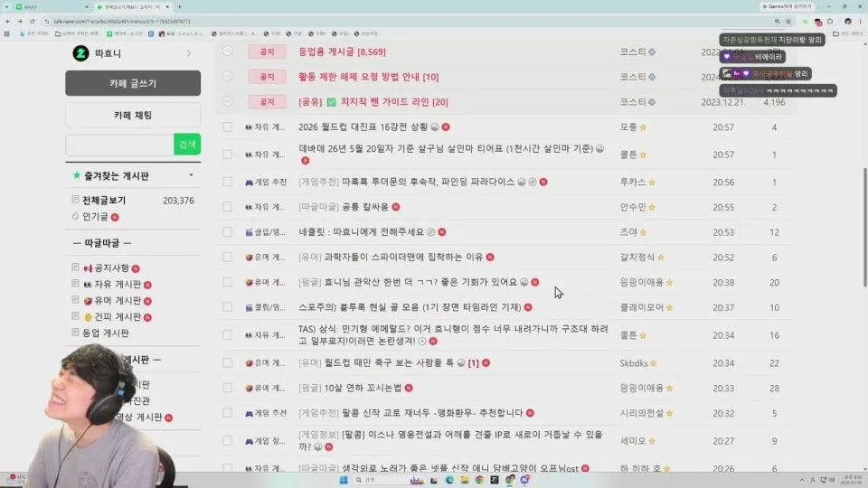Click the 자유 게시판 label of TAS 삼식 post
This screenshot has height=488, width=868.
[x=266, y=335]
